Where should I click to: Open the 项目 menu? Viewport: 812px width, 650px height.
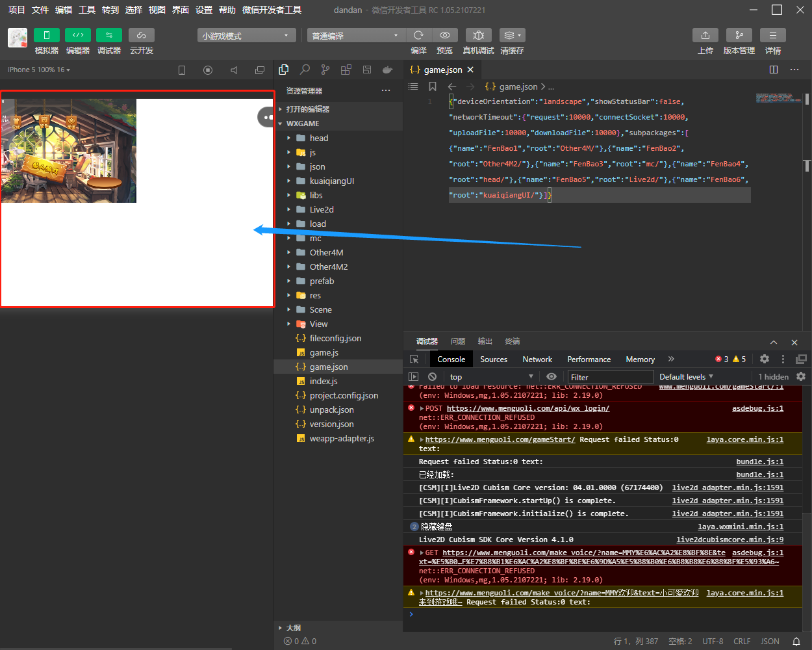tap(16, 10)
